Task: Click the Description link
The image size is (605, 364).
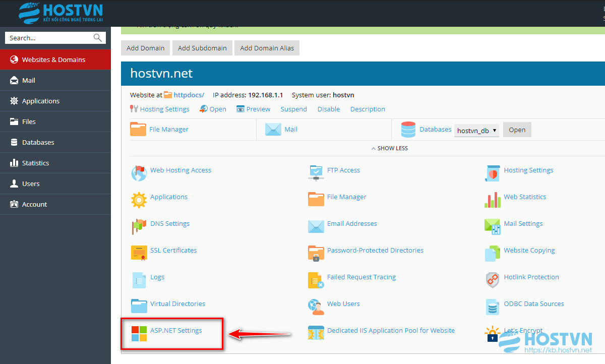Action: (x=368, y=109)
